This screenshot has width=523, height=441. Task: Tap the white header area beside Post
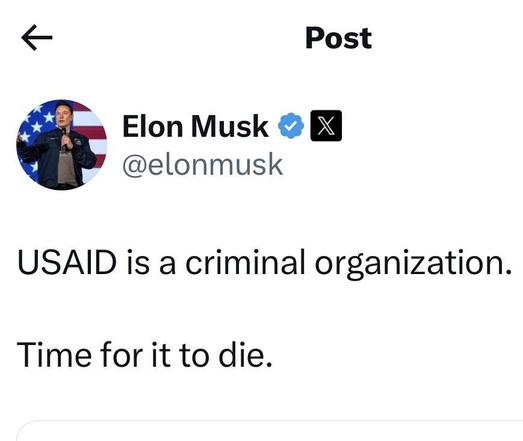point(447,37)
